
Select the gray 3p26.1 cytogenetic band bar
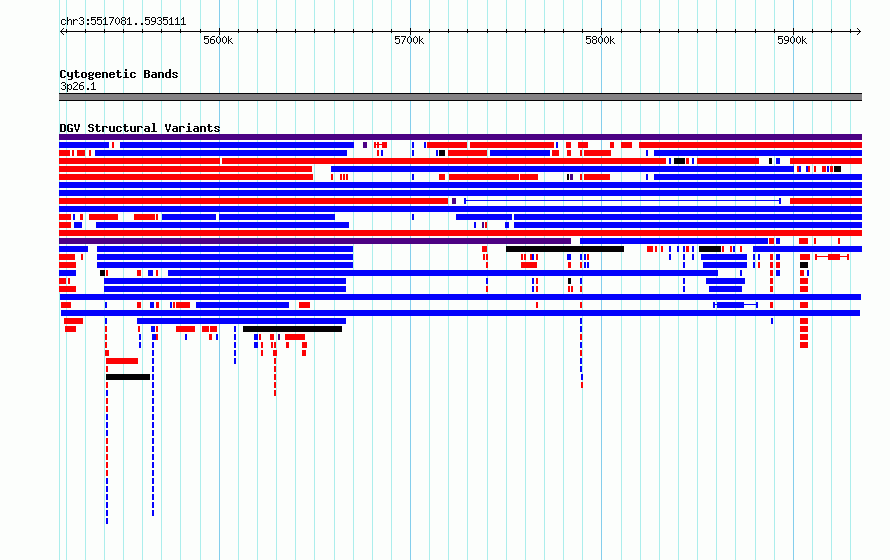(460, 97)
